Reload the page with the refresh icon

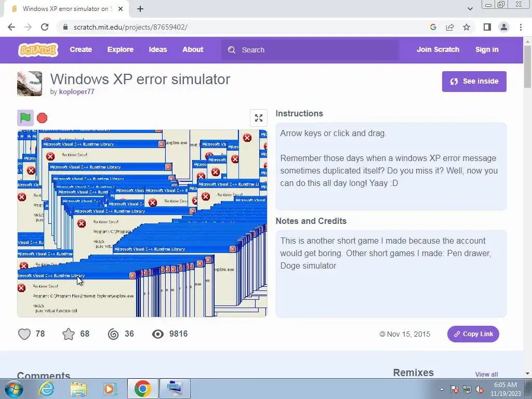[45, 27]
